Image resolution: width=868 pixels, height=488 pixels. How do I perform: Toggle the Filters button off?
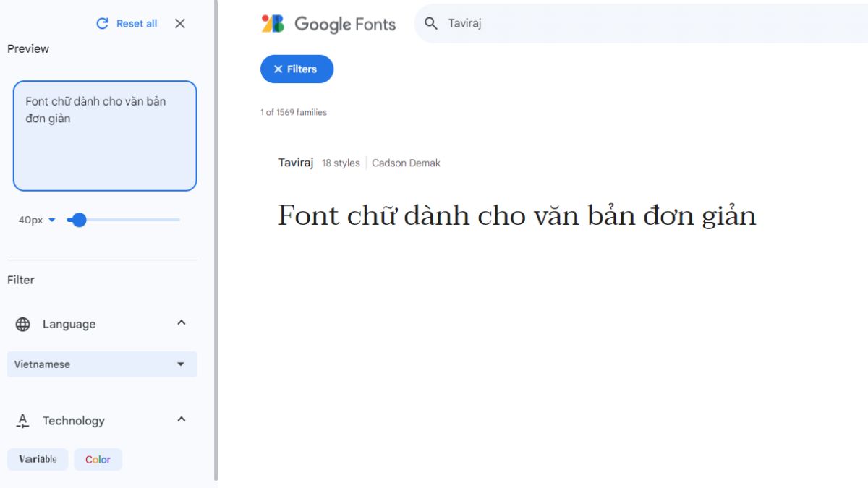click(x=297, y=69)
